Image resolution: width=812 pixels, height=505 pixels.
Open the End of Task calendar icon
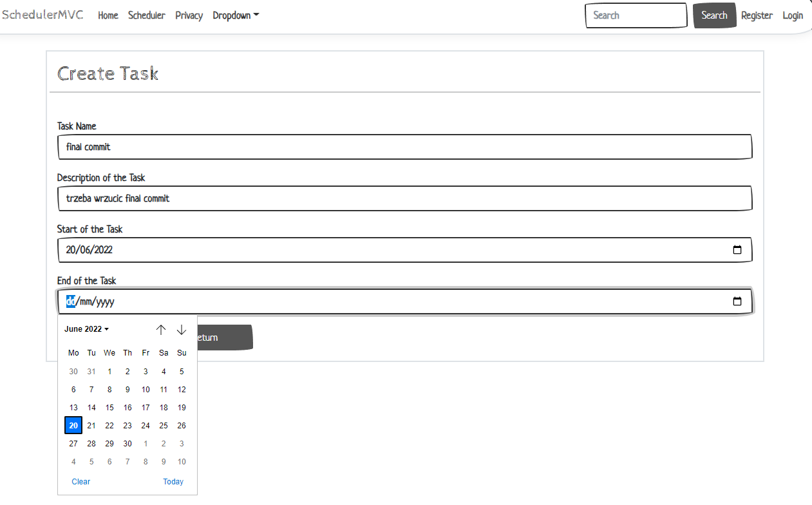click(x=737, y=301)
